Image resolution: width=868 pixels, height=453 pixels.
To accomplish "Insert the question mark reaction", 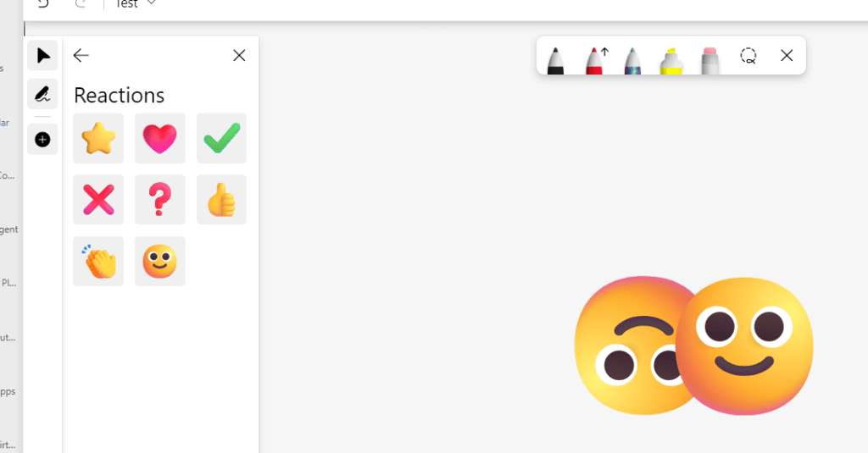I will [160, 200].
